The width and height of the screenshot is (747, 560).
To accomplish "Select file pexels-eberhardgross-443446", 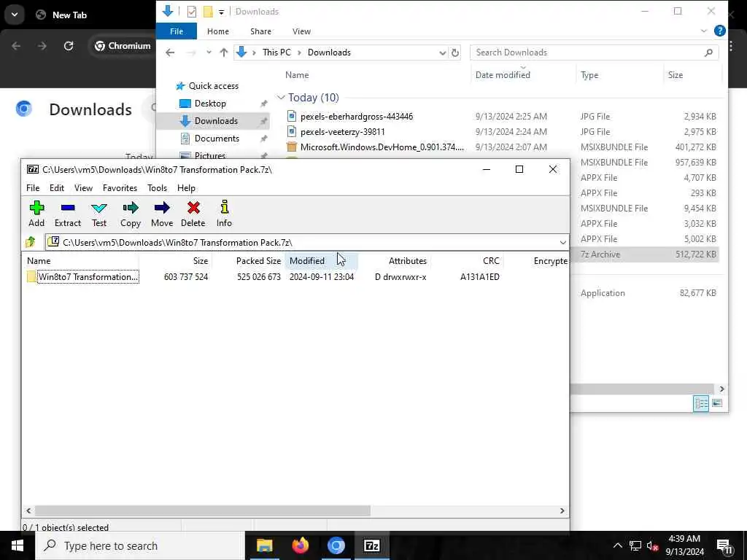I will 356,117.
